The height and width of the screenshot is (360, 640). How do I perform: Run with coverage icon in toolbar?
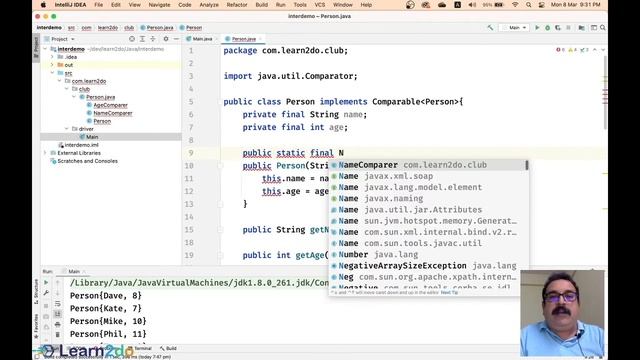558,28
